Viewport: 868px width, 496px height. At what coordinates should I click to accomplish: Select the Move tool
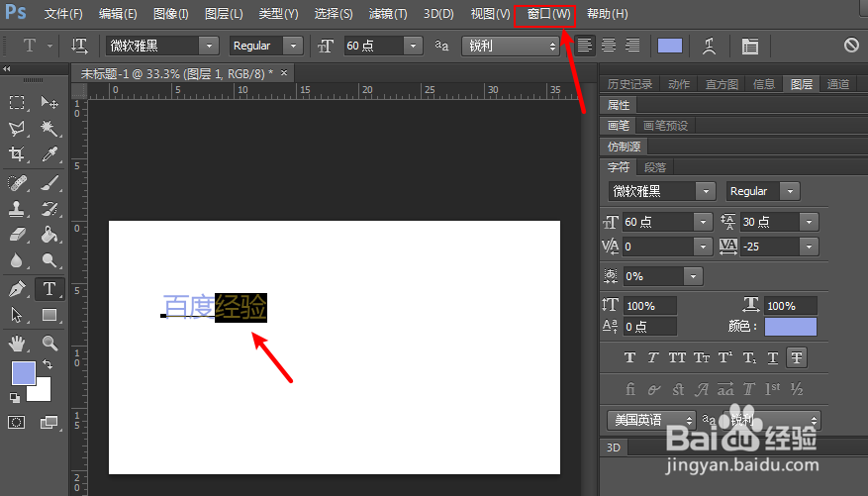pyautogui.click(x=49, y=102)
